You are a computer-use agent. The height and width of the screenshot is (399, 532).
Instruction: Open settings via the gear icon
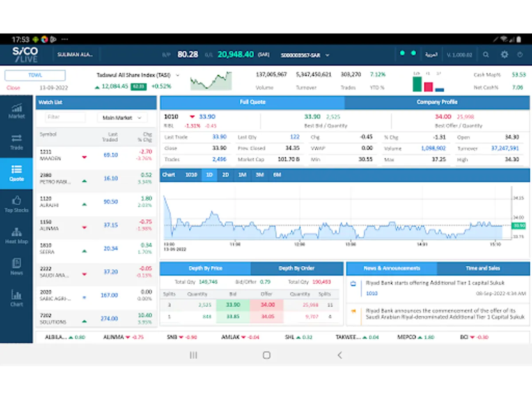(504, 55)
